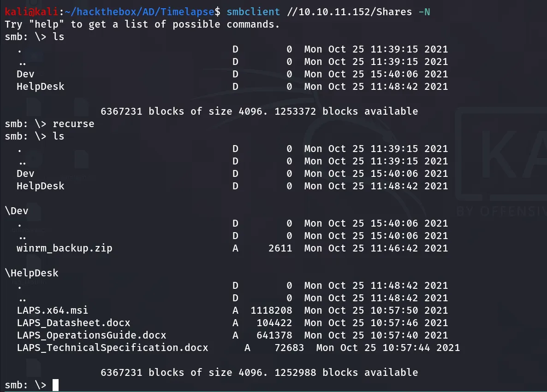
Task: Click LAPS_OperationsGuide.docx filename text
Action: [x=91, y=335]
